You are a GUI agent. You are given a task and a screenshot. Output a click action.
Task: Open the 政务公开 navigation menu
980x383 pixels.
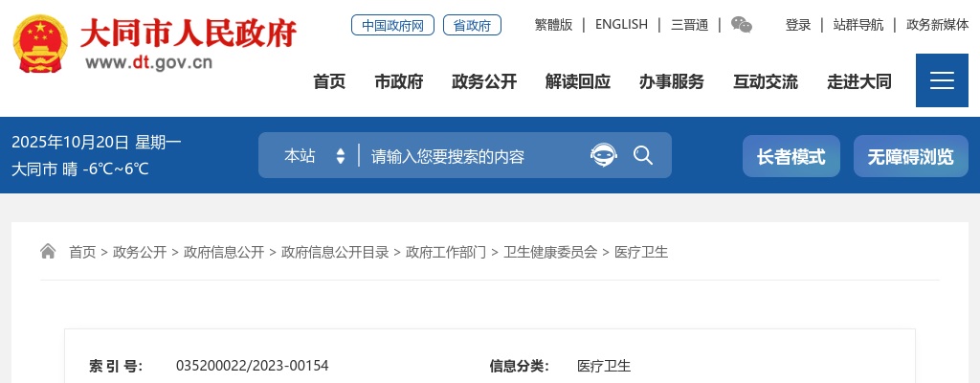[x=484, y=81]
